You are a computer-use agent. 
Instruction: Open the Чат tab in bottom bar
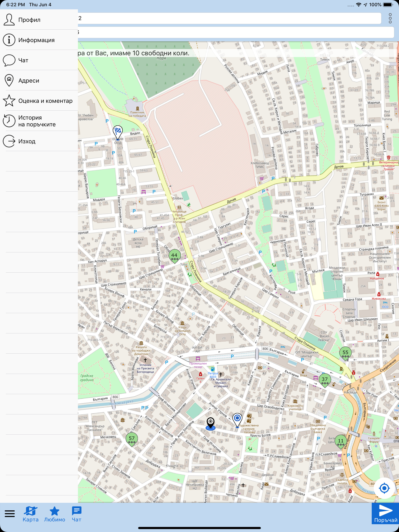pos(77,514)
